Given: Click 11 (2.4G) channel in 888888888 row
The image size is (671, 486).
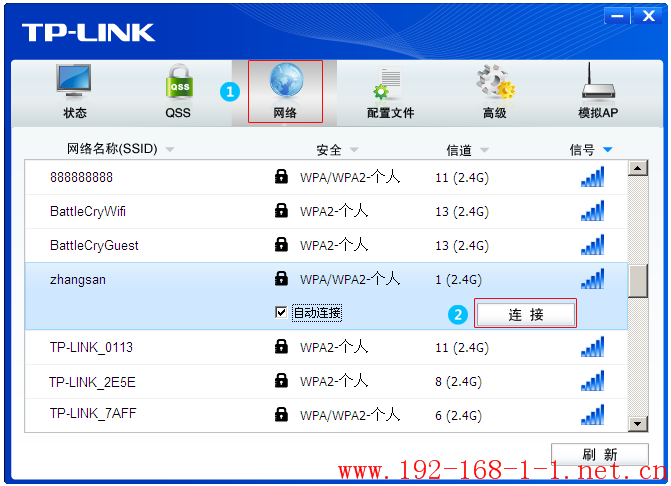Looking at the screenshot, I should pyautogui.click(x=462, y=178).
